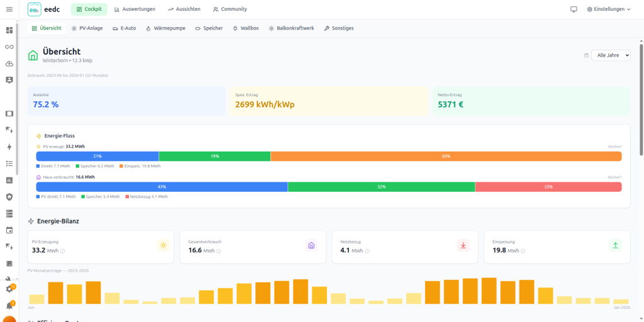This screenshot has width=644, height=322.
Task: Click the sun icon on the PV-Erzeugung card
Action: (164, 245)
